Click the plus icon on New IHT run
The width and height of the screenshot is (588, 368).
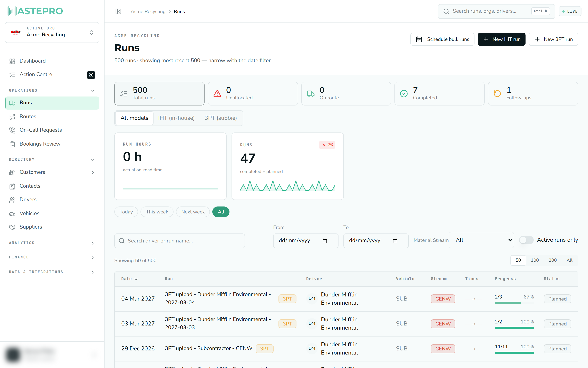click(486, 39)
